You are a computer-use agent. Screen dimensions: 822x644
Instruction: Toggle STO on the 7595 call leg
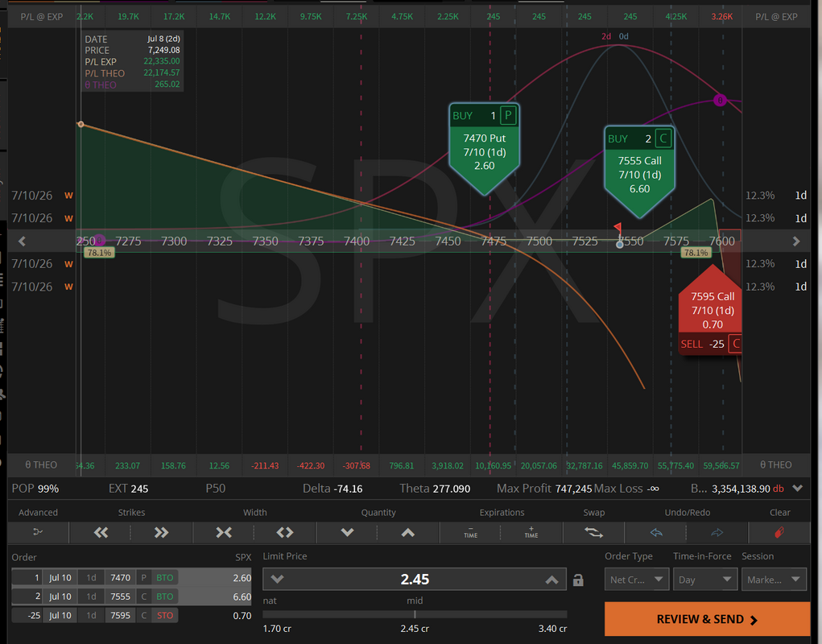click(x=164, y=615)
